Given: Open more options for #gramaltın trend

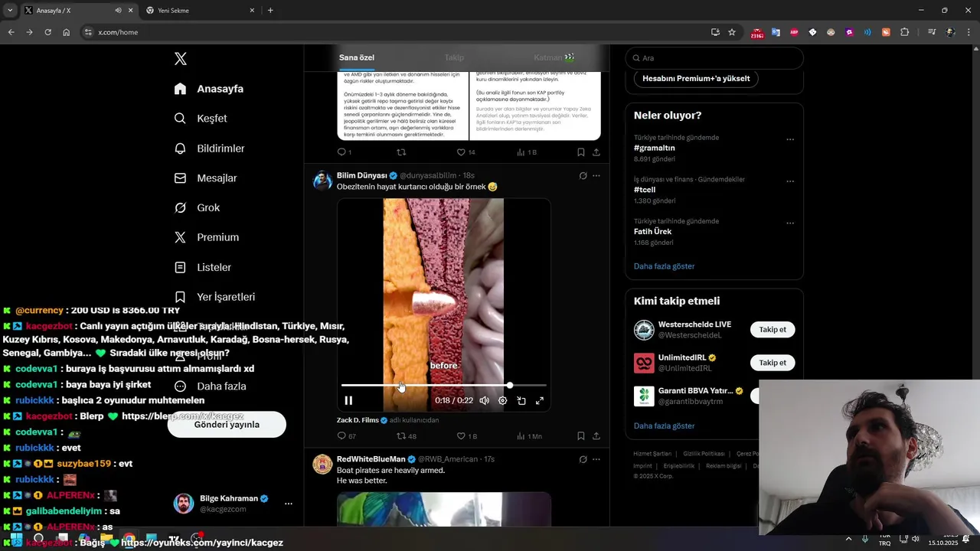Looking at the screenshot, I should 790,140.
